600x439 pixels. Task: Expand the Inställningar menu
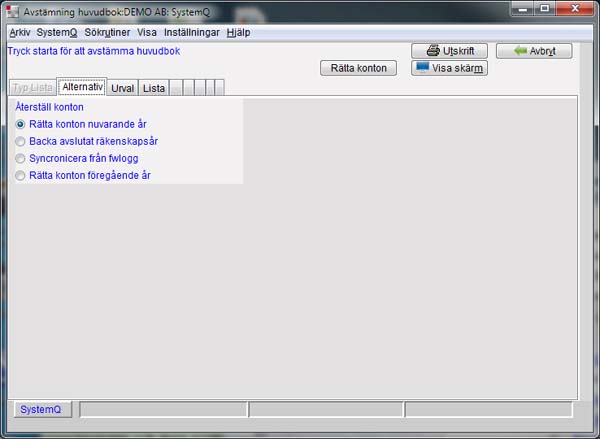tap(191, 32)
